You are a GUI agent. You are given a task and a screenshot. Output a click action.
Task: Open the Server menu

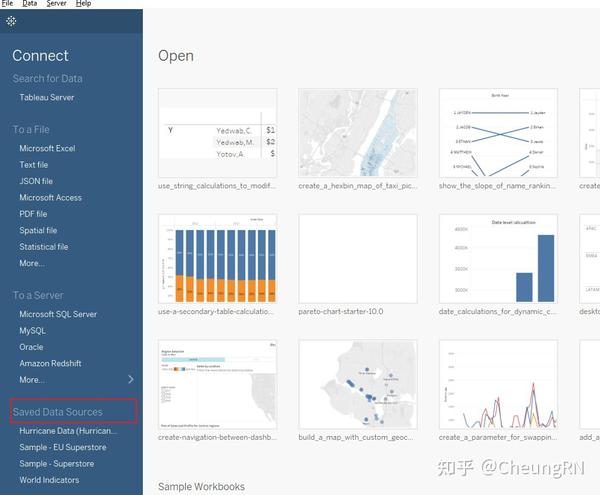click(x=56, y=3)
